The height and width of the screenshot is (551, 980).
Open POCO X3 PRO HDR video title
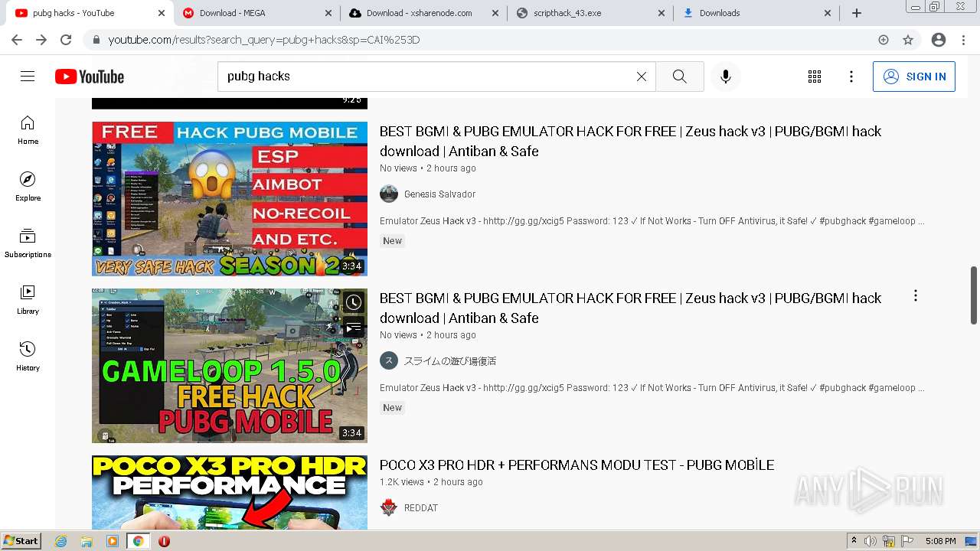click(577, 465)
